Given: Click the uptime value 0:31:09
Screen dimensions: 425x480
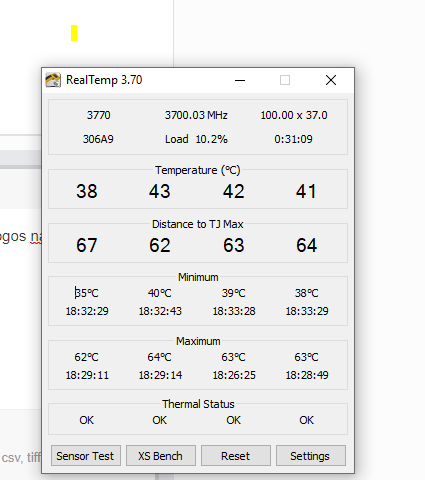Looking at the screenshot, I should pyautogui.click(x=293, y=139).
